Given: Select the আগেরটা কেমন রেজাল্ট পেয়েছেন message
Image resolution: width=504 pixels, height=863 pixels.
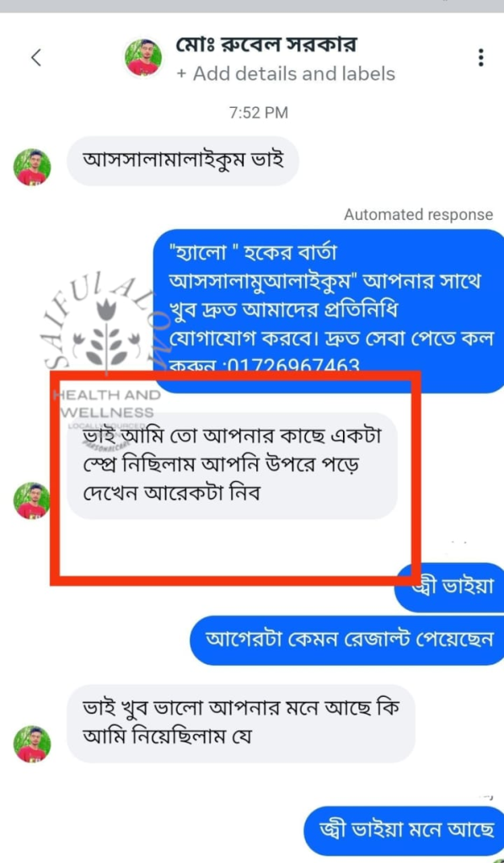Looking at the screenshot, I should coord(347,641).
